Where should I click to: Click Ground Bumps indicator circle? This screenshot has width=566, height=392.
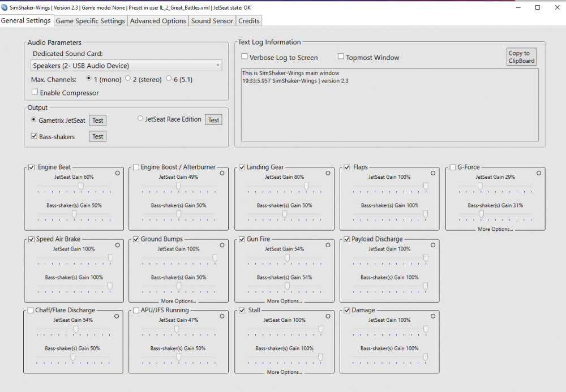pos(222,245)
